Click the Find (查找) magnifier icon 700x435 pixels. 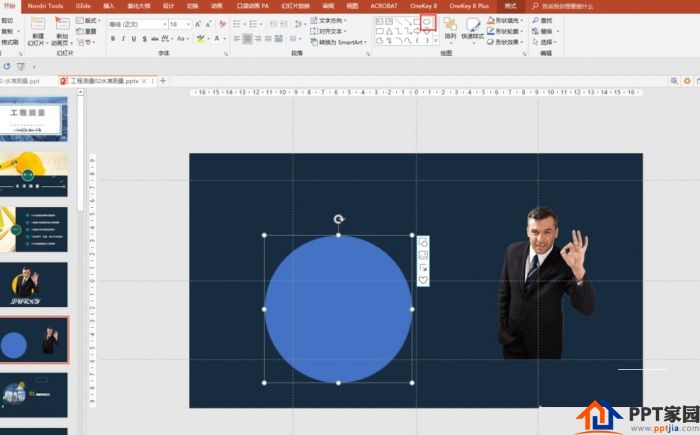pos(536,21)
